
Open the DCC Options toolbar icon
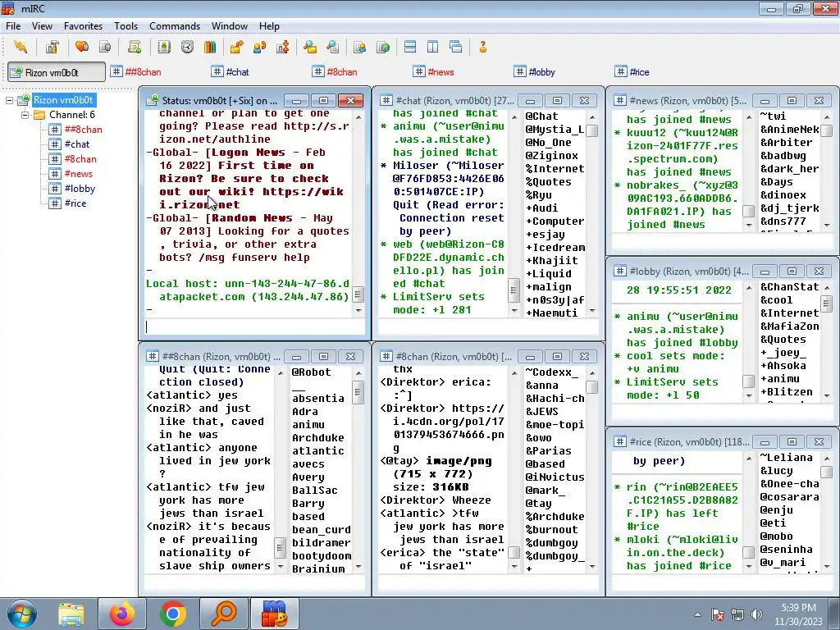click(x=282, y=47)
